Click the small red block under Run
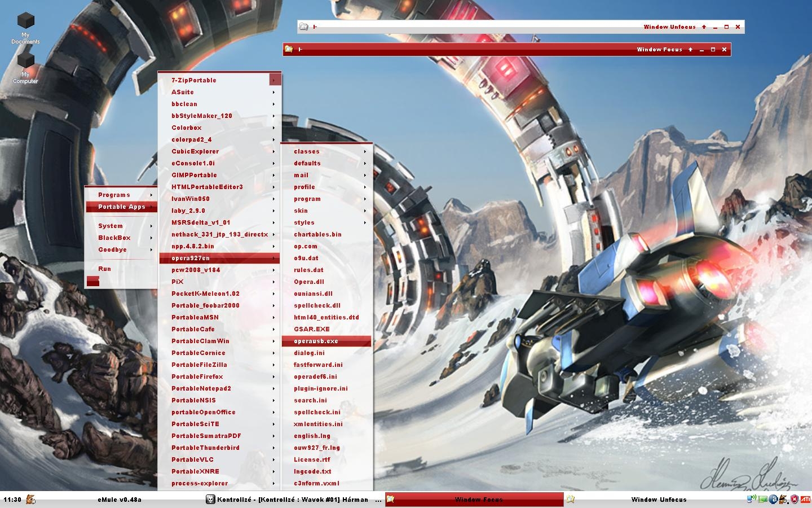812x508 pixels. tap(93, 281)
